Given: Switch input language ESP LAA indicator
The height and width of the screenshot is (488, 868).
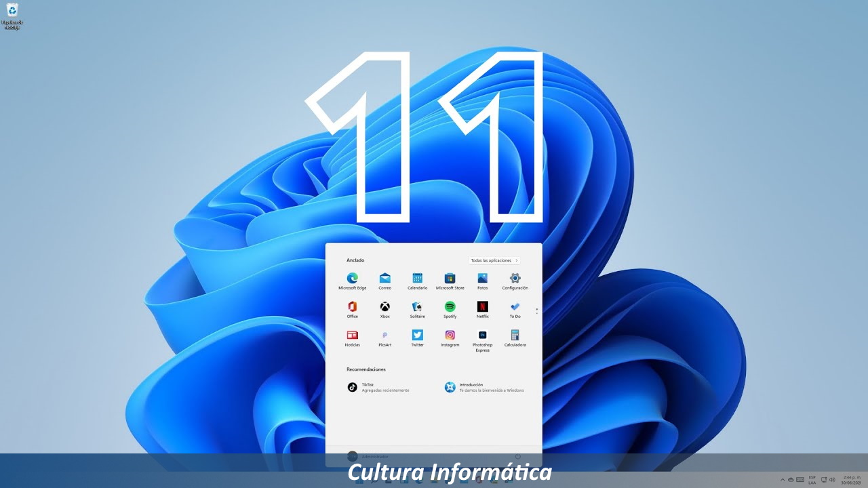Looking at the screenshot, I should tap(812, 480).
